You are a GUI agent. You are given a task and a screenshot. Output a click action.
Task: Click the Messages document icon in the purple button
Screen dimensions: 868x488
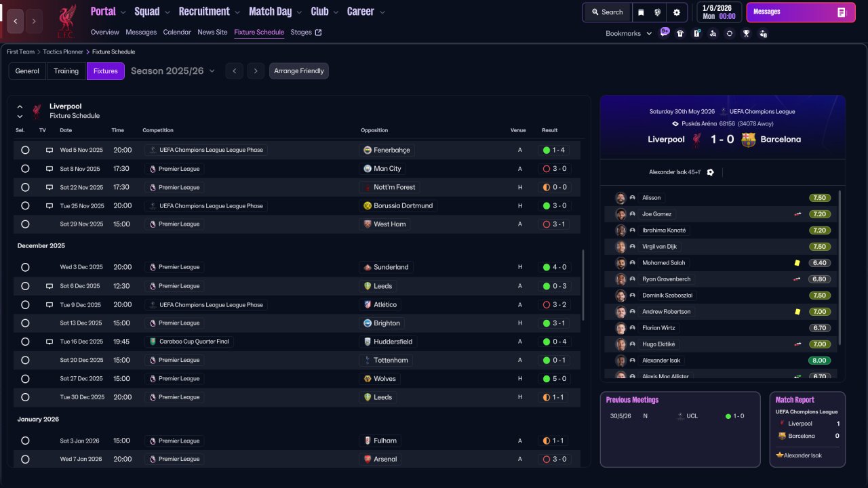click(x=841, y=12)
